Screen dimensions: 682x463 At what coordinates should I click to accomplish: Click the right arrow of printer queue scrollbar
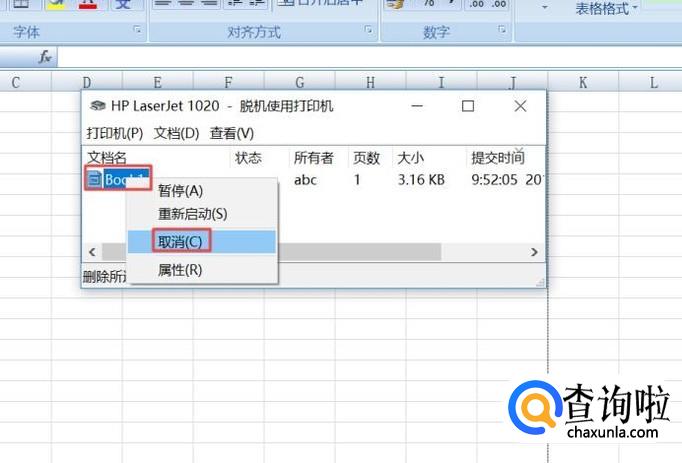point(534,252)
